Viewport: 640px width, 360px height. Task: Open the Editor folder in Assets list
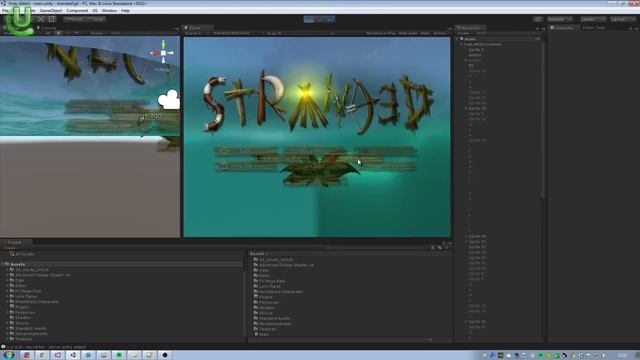(x=264, y=276)
